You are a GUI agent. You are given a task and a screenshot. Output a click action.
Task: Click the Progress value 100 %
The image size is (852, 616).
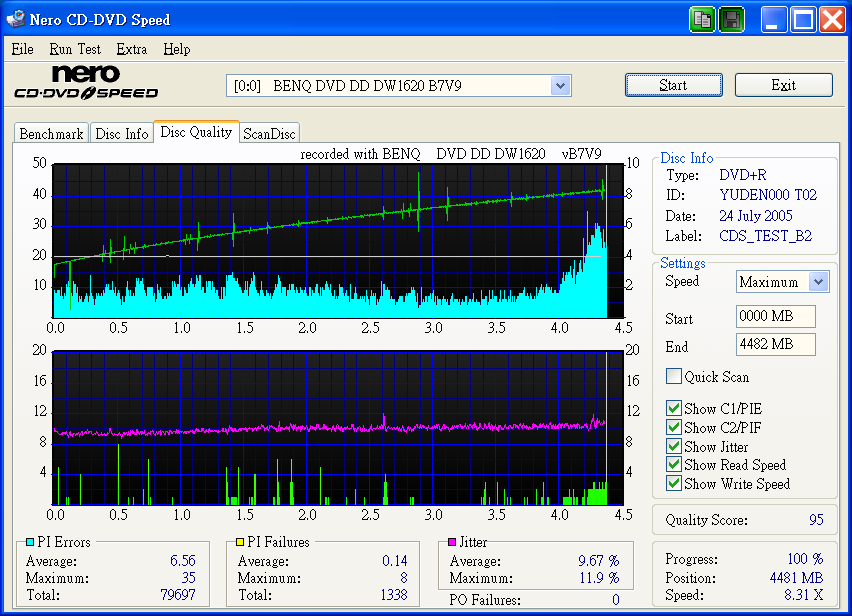(x=805, y=559)
